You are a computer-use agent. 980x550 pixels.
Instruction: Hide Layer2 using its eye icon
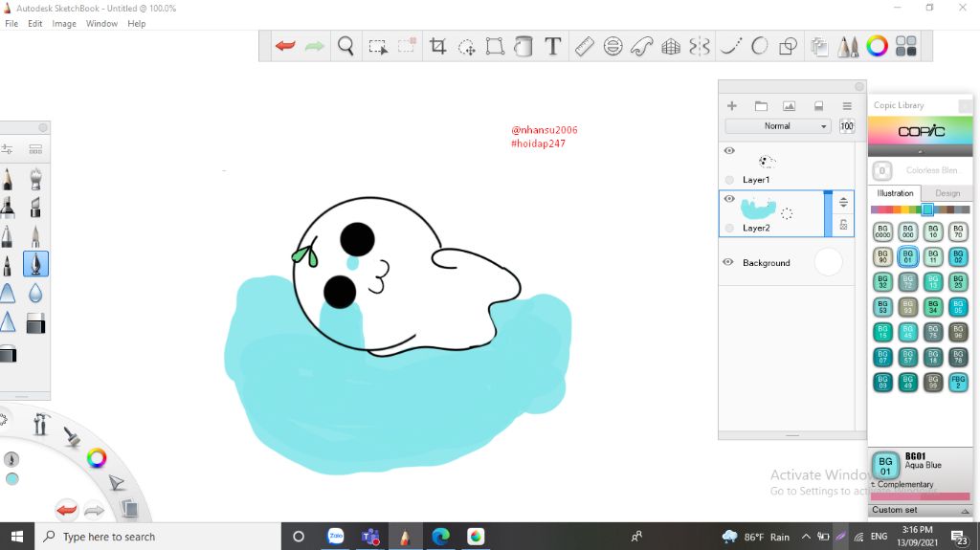728,199
